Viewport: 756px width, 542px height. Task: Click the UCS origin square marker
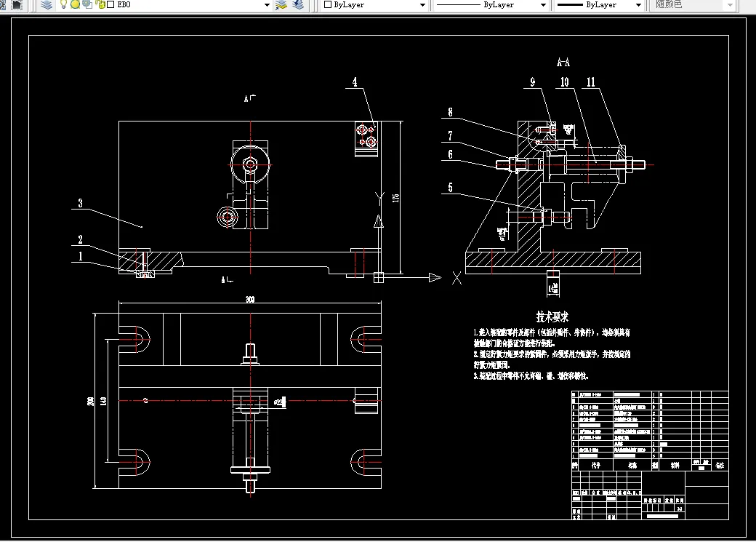[379, 277]
